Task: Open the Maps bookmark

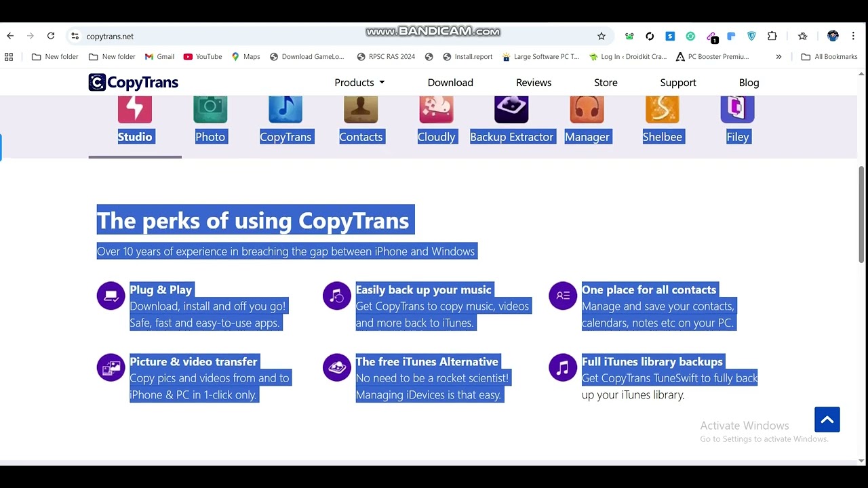Action: coord(245,57)
